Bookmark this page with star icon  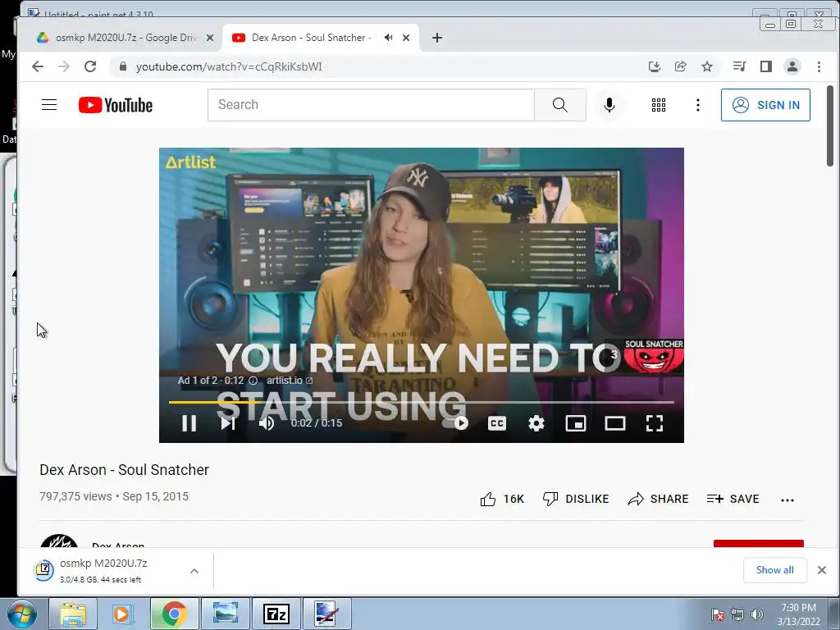707,66
